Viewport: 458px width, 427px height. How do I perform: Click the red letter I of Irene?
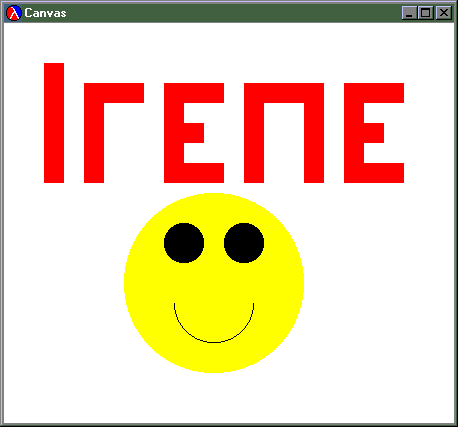54,123
